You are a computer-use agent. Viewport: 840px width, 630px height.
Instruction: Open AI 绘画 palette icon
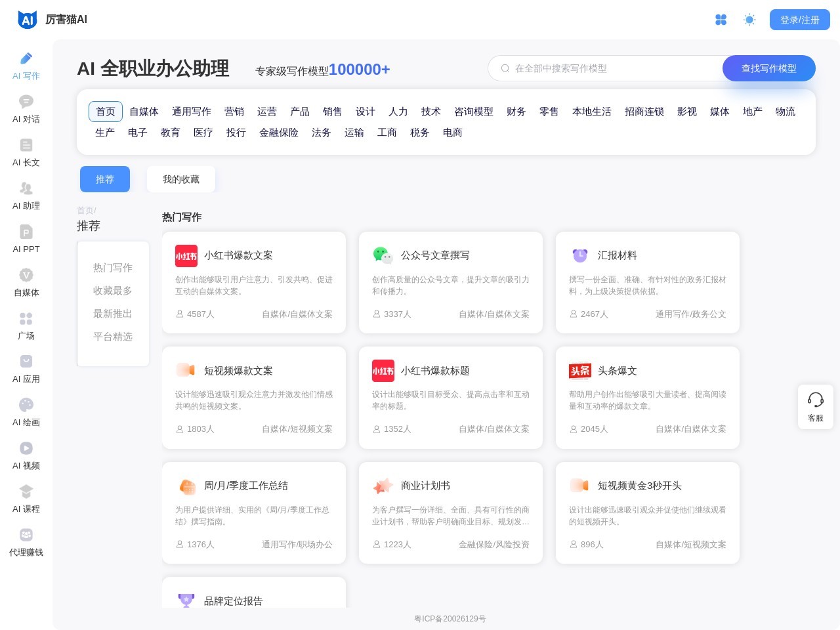(26, 405)
